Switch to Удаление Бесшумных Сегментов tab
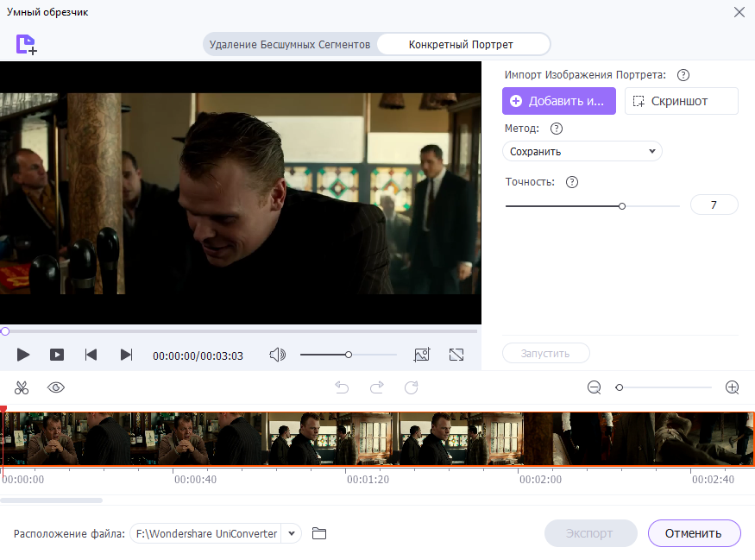Viewport: 755px width, 560px height. [x=290, y=44]
